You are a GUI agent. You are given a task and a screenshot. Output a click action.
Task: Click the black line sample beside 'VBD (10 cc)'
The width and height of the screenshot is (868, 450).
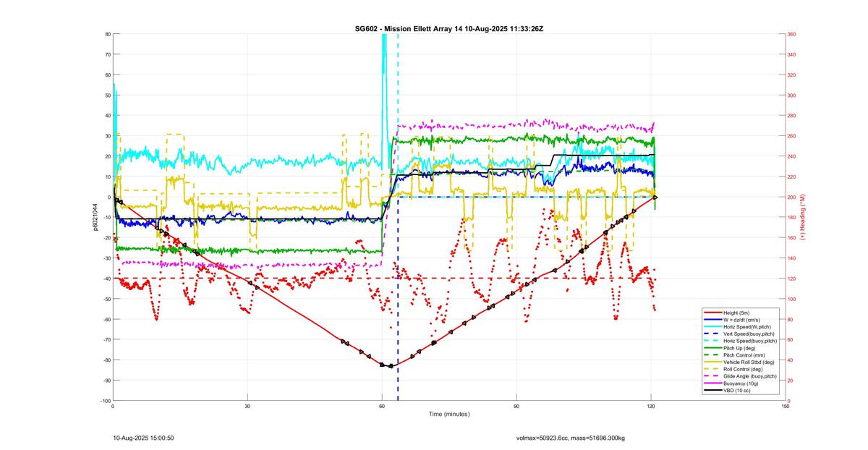coord(712,391)
